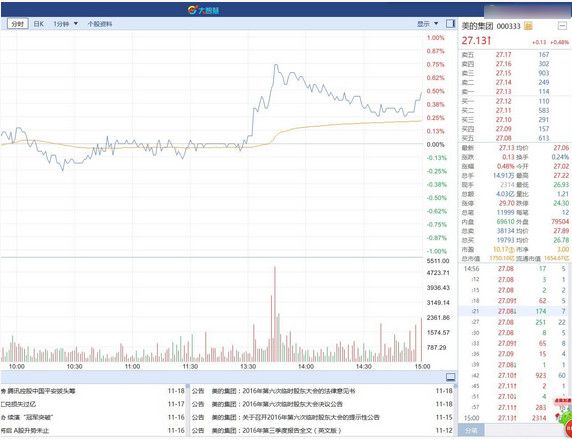572x439 pixels.
Task: Select the 卖一 ask row at 27.13
Action: [x=514, y=91]
